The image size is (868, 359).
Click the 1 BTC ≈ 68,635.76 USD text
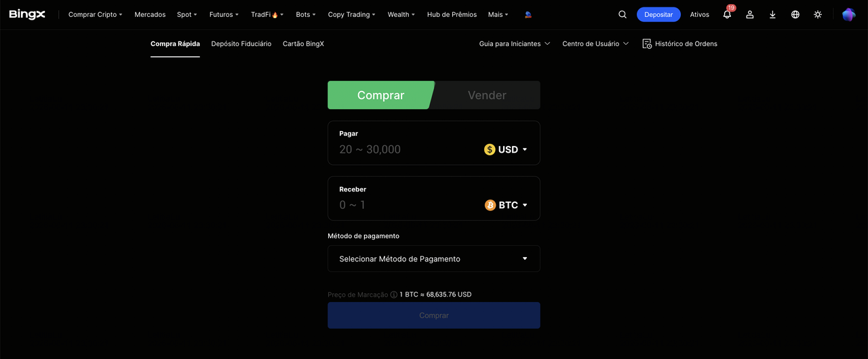click(435, 295)
